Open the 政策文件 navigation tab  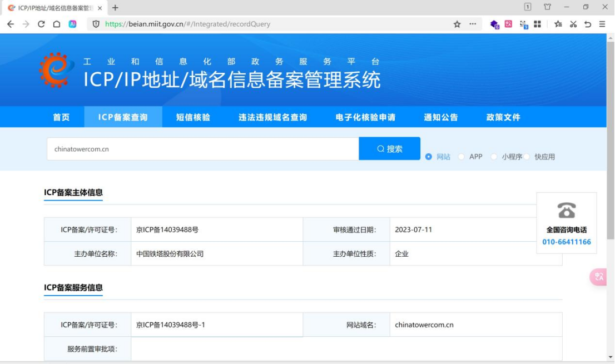(504, 117)
